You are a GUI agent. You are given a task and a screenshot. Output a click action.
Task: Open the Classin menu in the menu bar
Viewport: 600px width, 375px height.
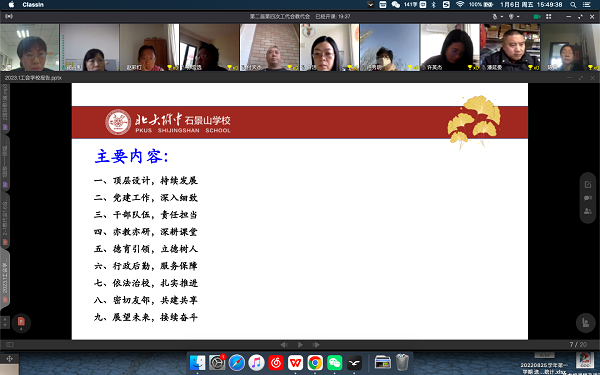[33, 5]
